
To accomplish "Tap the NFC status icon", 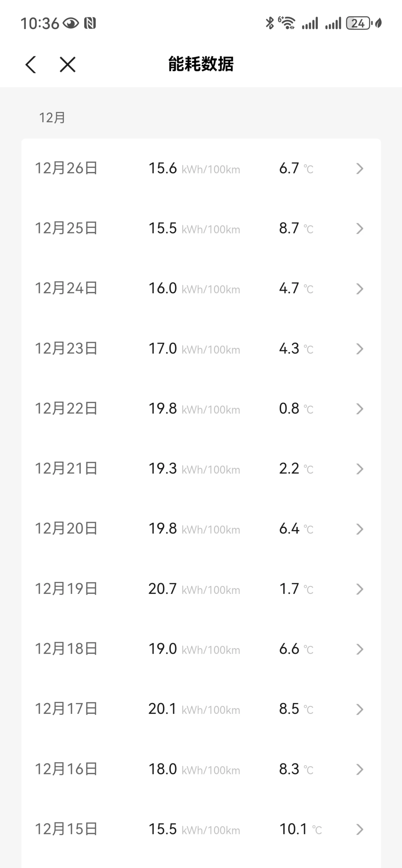I will (90, 23).
